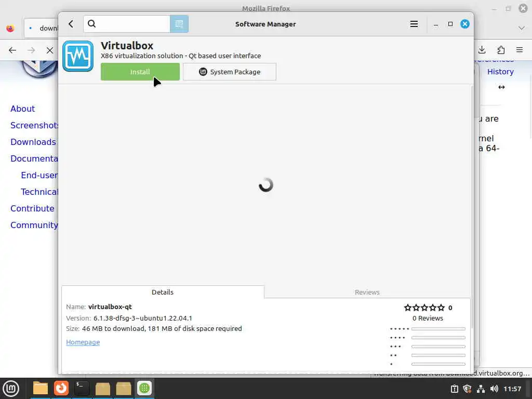This screenshot has height=399, width=532.
Task: Click the '0 Reviews' label
Action: 428,318
